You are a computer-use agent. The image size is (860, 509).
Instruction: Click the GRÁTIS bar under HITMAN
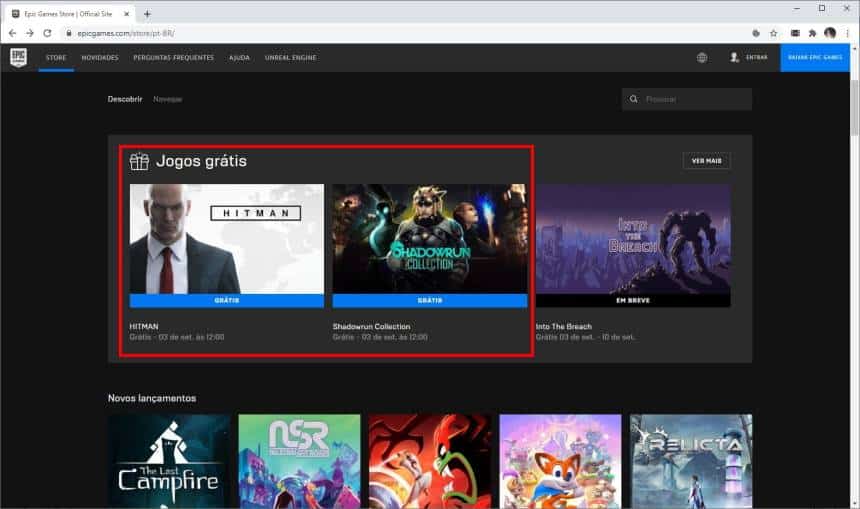coord(227,301)
